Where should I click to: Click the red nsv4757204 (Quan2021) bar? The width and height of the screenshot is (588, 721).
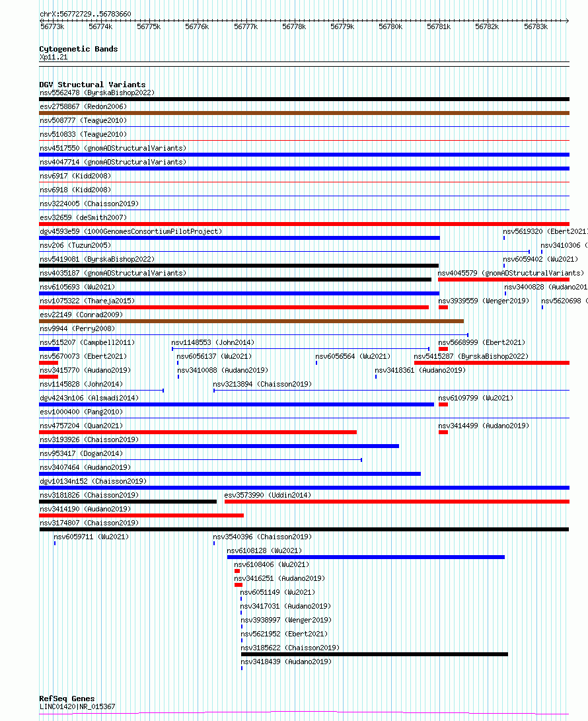[x=198, y=432]
